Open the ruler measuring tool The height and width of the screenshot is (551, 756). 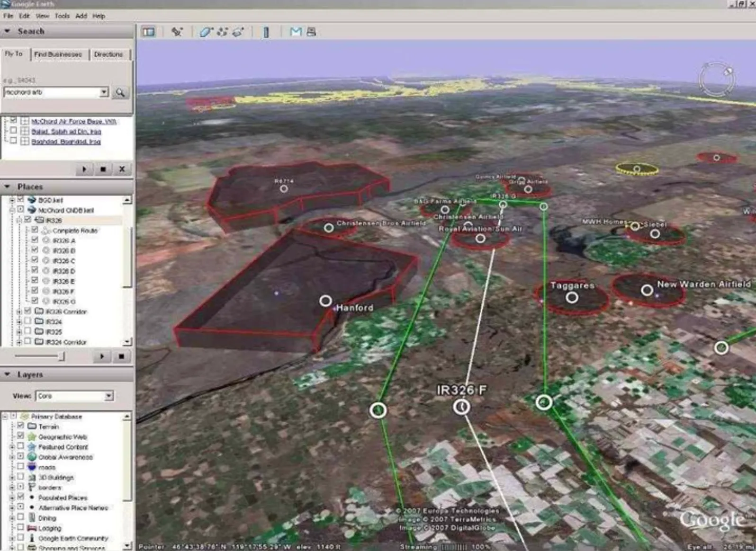pyautogui.click(x=266, y=32)
